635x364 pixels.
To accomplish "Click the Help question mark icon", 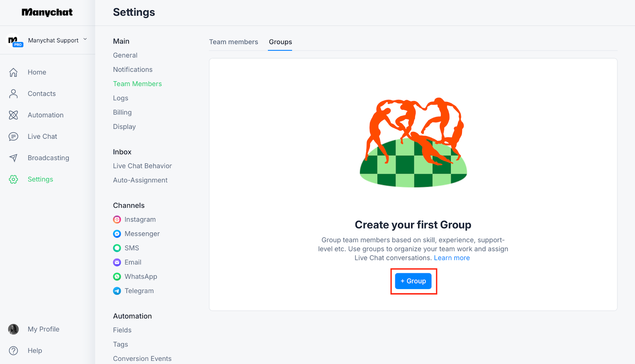I will click(13, 351).
